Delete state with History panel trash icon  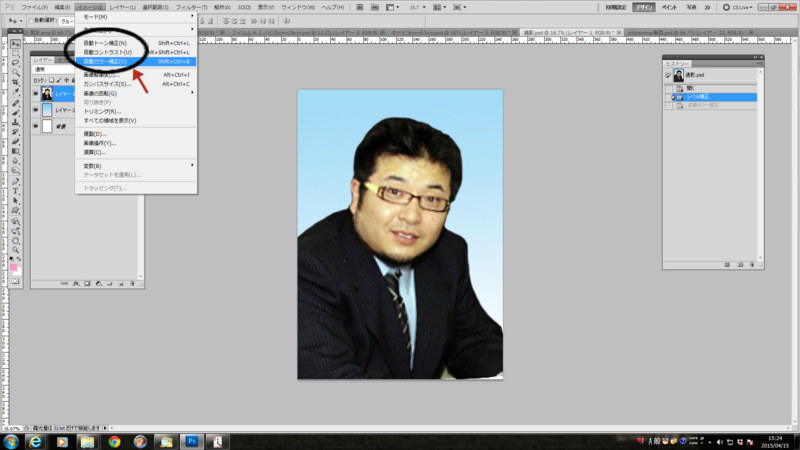click(x=752, y=265)
